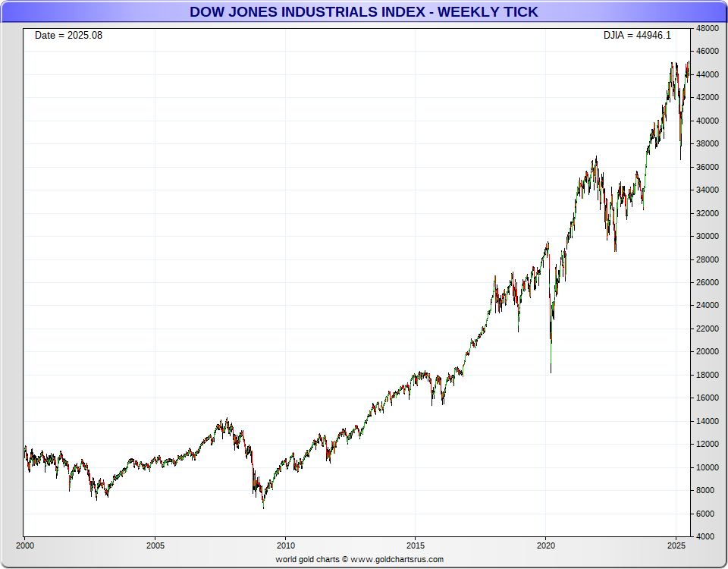Click the 12000 y-axis label
Screen dimensions: 728x569
click(708, 444)
